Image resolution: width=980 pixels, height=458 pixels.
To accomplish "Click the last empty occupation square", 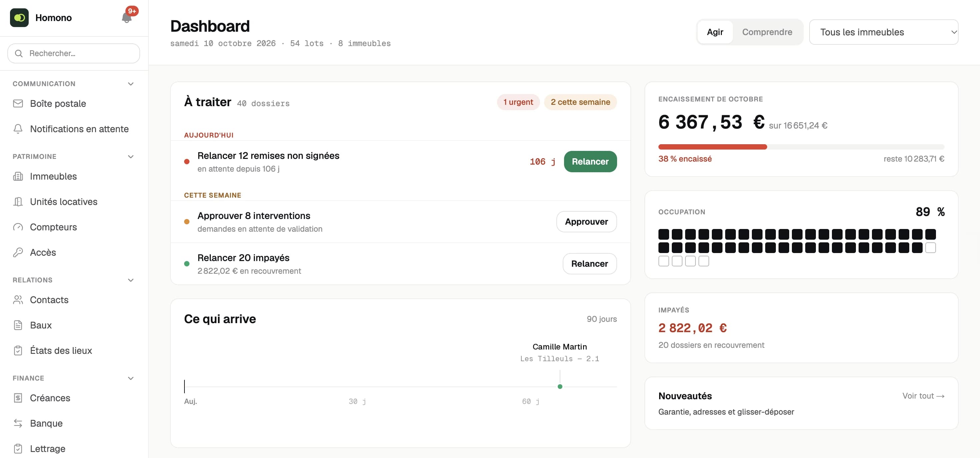I will pos(704,261).
